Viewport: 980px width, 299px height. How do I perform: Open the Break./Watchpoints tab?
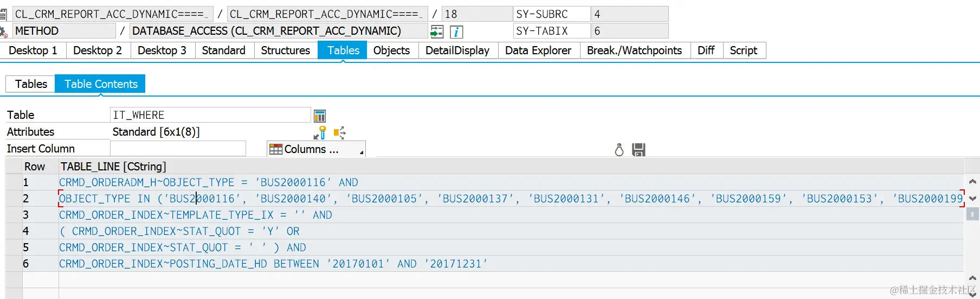[x=634, y=50]
